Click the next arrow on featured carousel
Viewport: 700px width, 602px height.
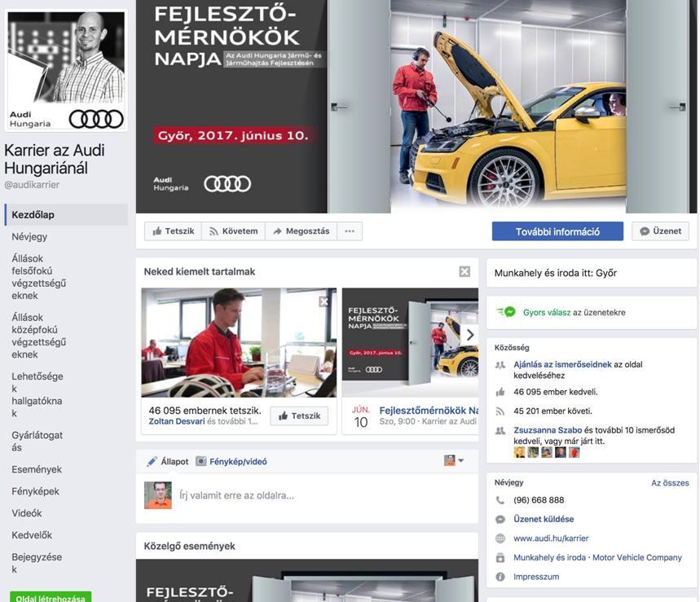tap(470, 335)
